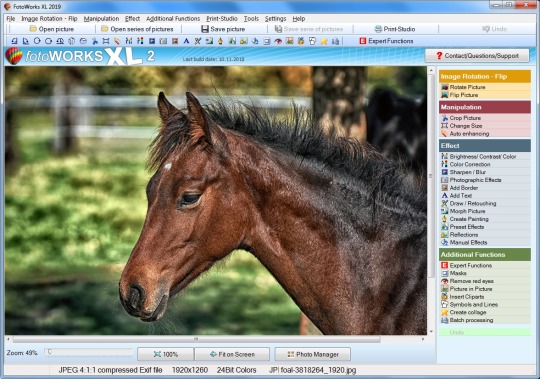
Task: Open the Photo Manager
Action: (x=313, y=354)
